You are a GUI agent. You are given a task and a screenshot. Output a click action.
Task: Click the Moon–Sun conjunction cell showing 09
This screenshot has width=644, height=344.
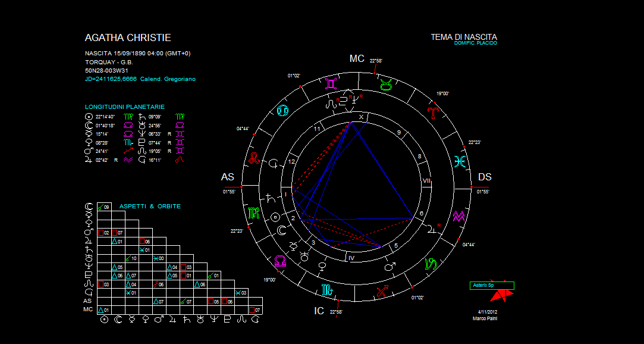tap(104, 207)
